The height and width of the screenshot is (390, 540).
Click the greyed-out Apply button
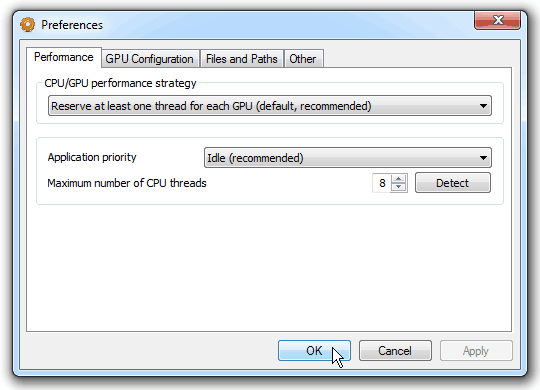[x=476, y=351]
